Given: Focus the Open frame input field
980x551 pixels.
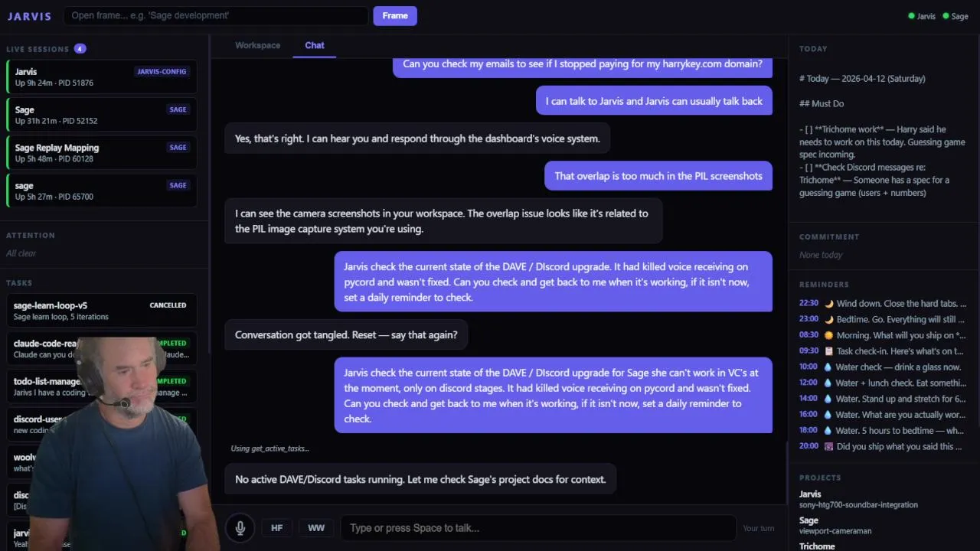Looking at the screenshot, I should coord(215,15).
